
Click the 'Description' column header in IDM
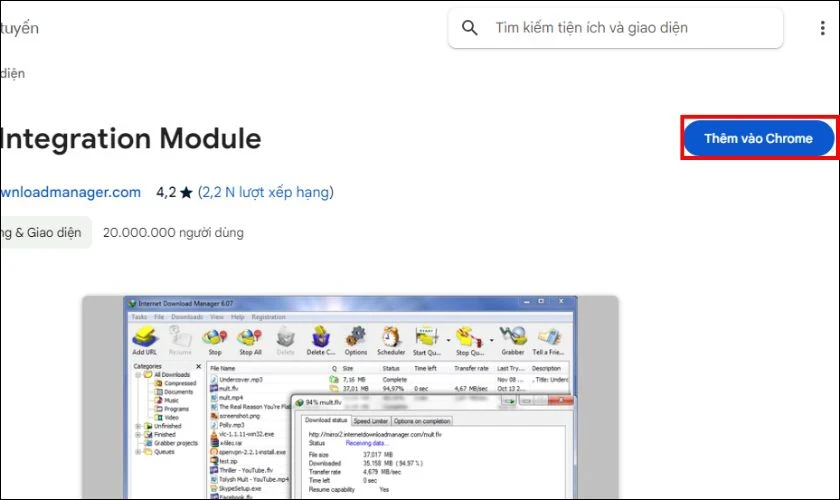pos(546,369)
